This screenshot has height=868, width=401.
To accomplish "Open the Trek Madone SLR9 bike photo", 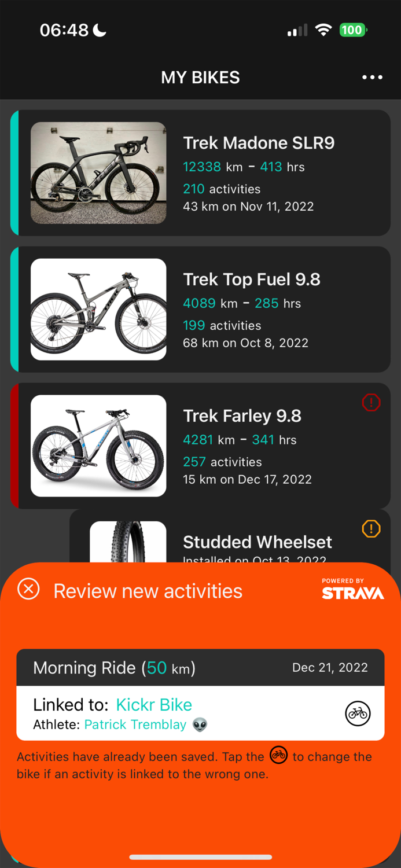I will tap(98, 173).
